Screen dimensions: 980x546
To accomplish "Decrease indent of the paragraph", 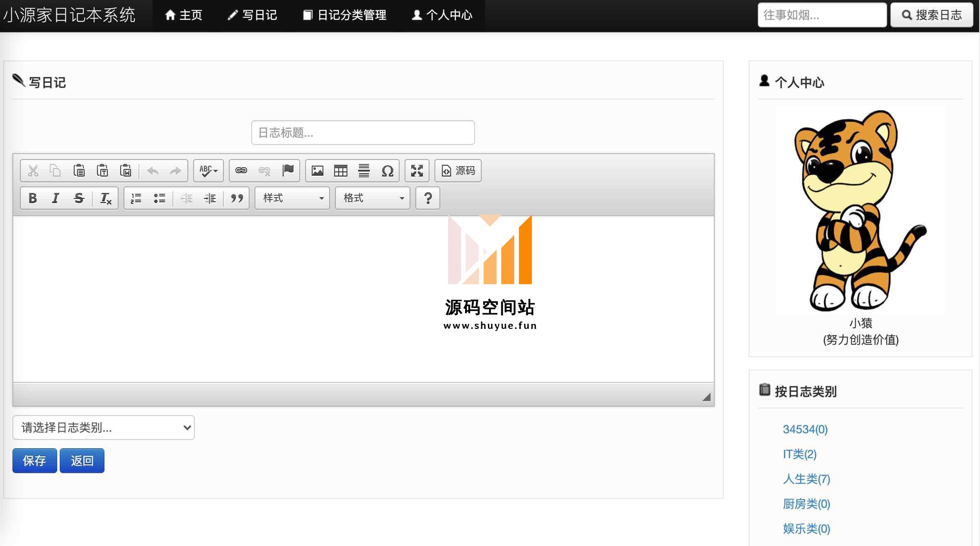I will (187, 198).
